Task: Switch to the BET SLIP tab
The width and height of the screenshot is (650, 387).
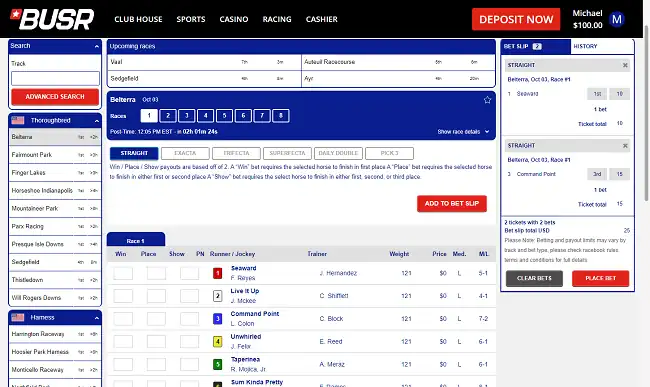Action: tap(536, 46)
